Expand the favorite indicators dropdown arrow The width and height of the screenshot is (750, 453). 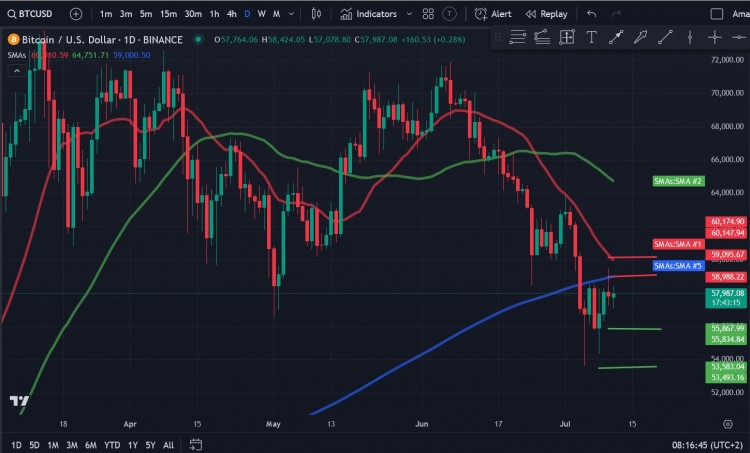tap(409, 14)
